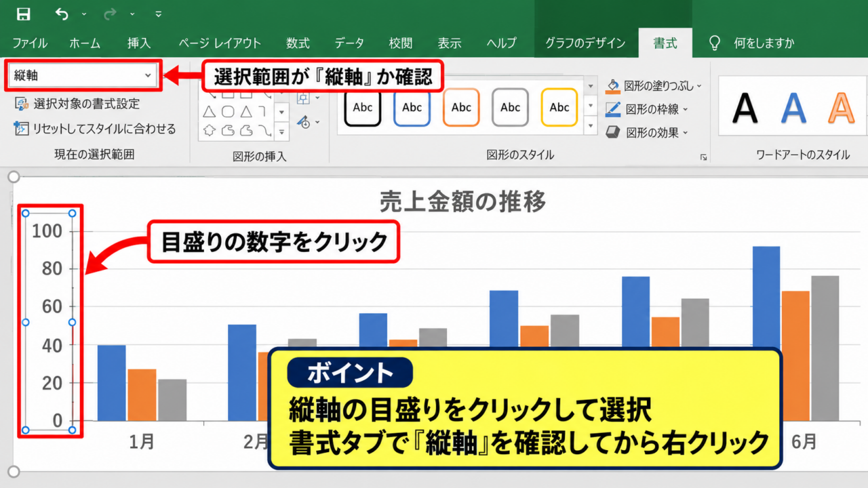Image resolution: width=868 pixels, height=488 pixels.
Task: Switch to グラフのデザイン tab
Action: tap(585, 43)
